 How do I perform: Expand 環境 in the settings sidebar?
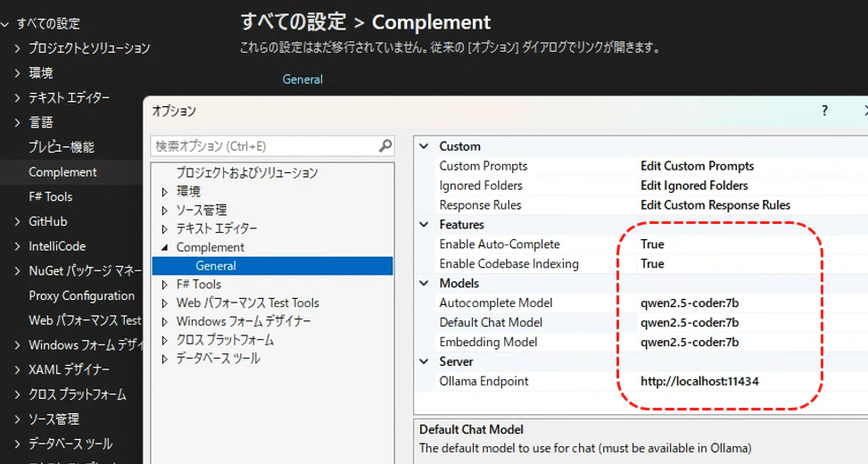pos(17,73)
